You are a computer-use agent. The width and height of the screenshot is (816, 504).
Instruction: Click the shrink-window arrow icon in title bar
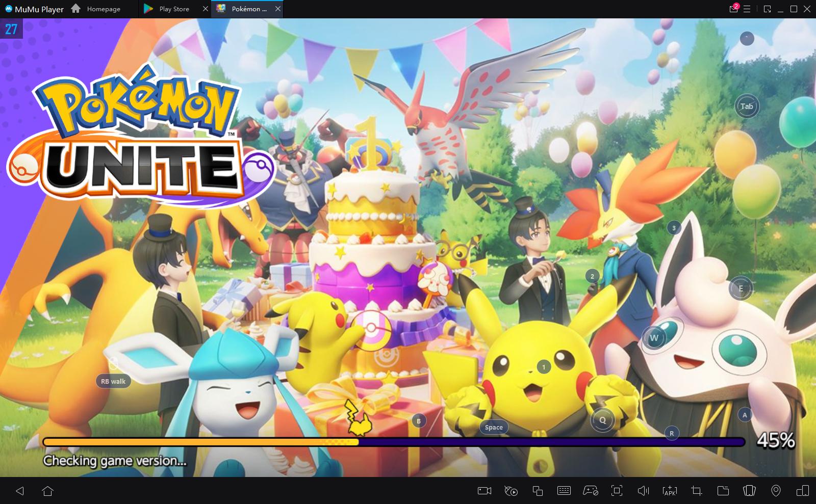(x=767, y=9)
